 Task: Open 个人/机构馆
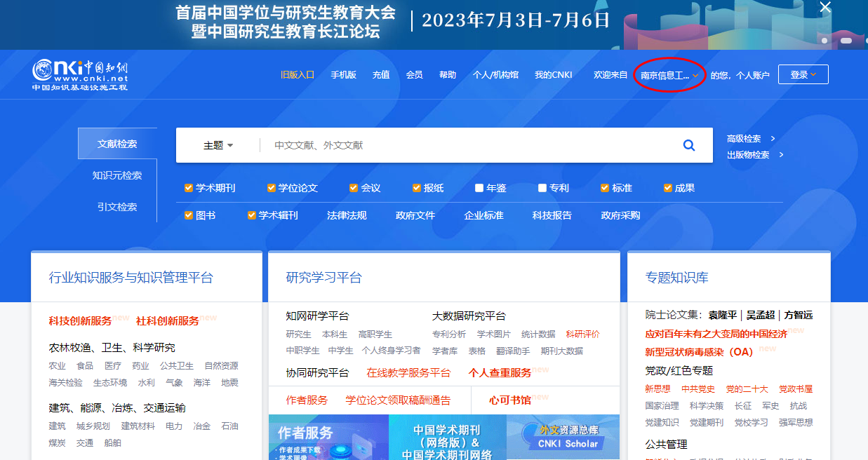[x=495, y=75]
